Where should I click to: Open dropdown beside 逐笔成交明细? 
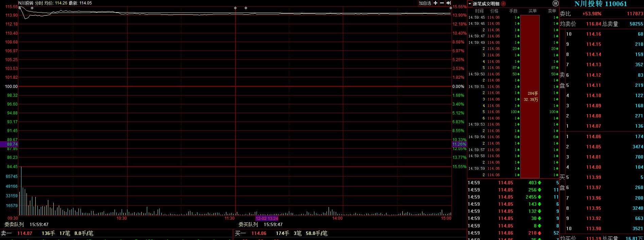click(470, 4)
